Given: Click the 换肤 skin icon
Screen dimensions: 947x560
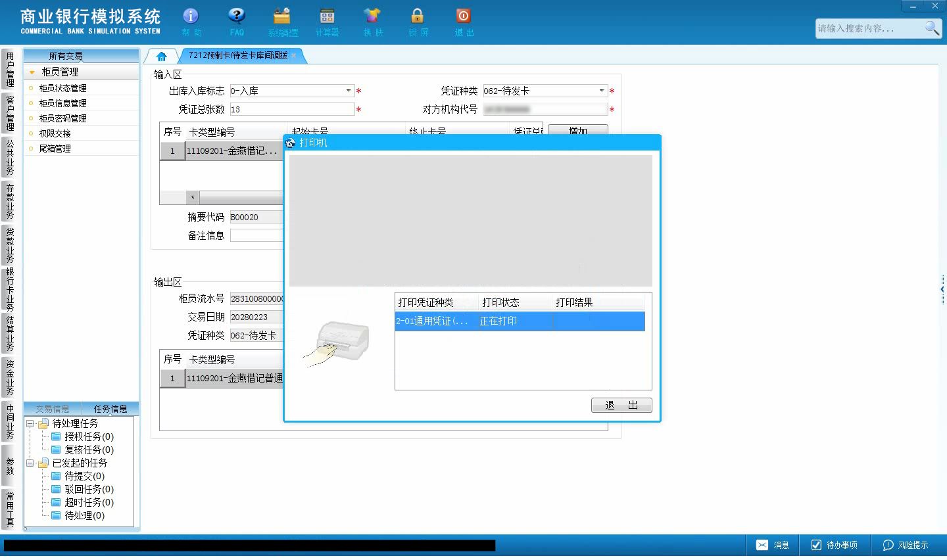Looking at the screenshot, I should click(372, 16).
